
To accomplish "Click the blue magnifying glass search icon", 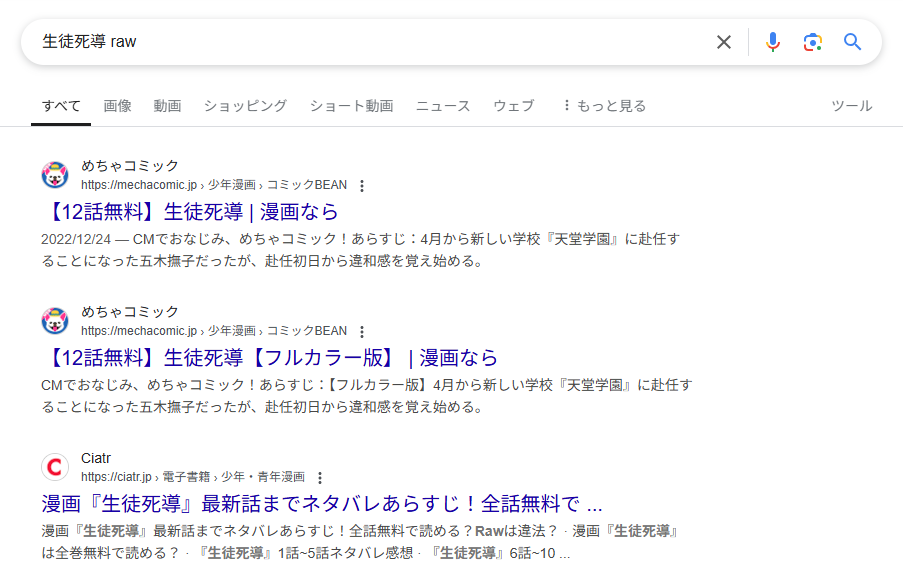I will [x=852, y=42].
